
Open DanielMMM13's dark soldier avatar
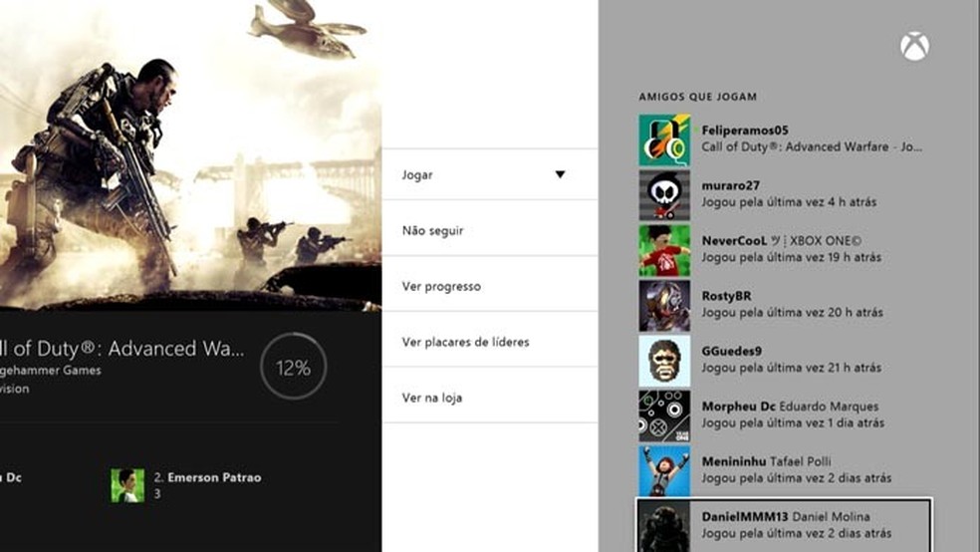pyautogui.click(x=664, y=526)
